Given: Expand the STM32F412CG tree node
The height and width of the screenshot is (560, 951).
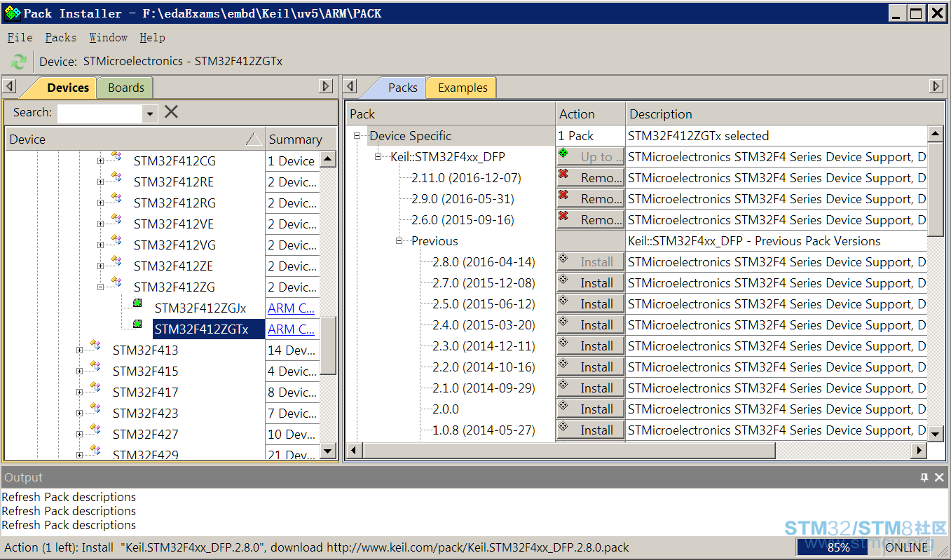Looking at the screenshot, I should 100,161.
